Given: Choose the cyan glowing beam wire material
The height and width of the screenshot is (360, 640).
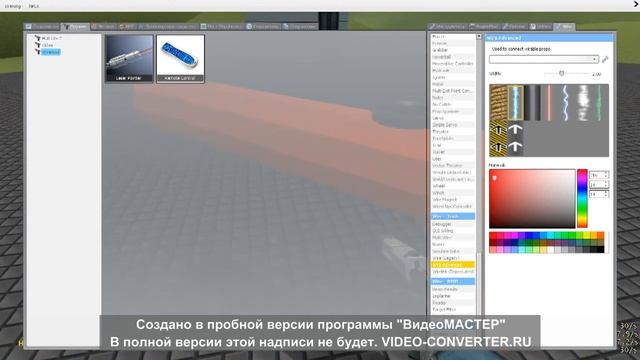Looking at the screenshot, I should click(515, 102).
